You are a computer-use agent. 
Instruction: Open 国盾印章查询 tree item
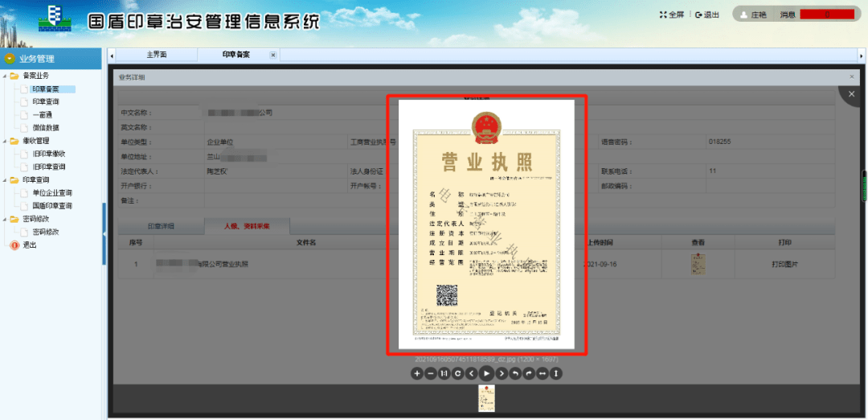52,206
